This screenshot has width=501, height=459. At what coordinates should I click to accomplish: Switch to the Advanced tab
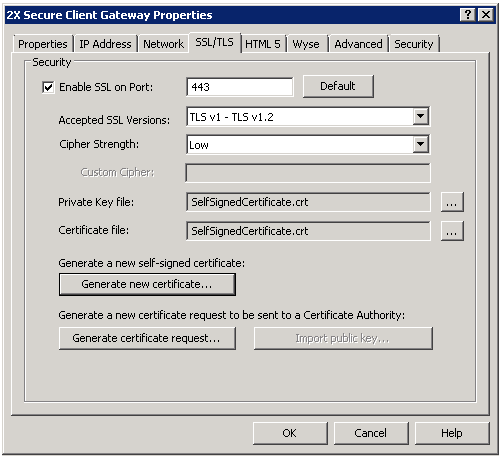(x=358, y=44)
